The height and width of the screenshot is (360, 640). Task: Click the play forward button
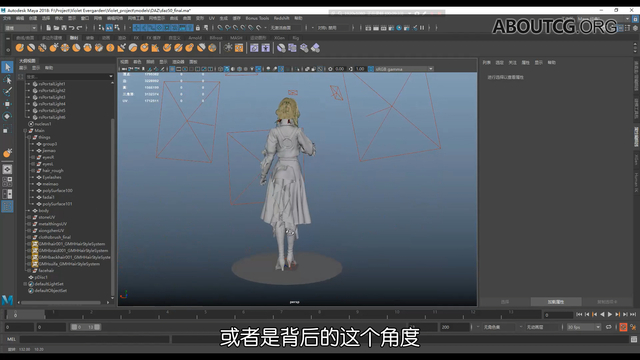[610, 314]
